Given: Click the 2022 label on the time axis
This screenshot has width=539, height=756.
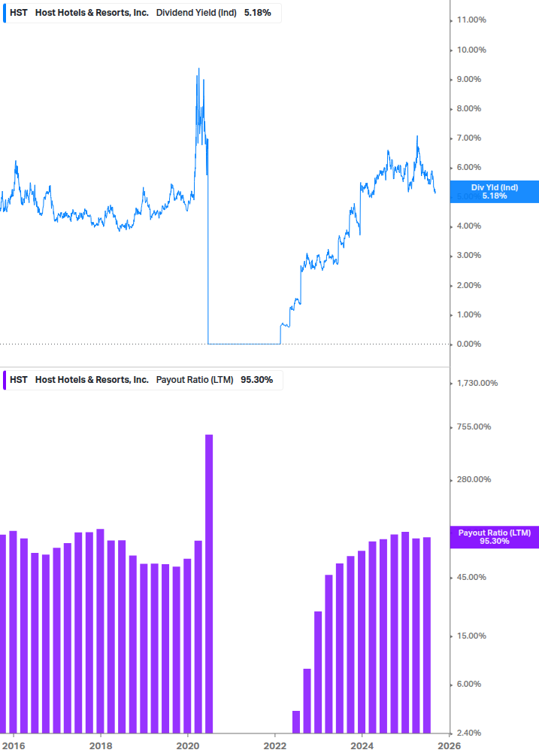Looking at the screenshot, I should [x=274, y=746].
